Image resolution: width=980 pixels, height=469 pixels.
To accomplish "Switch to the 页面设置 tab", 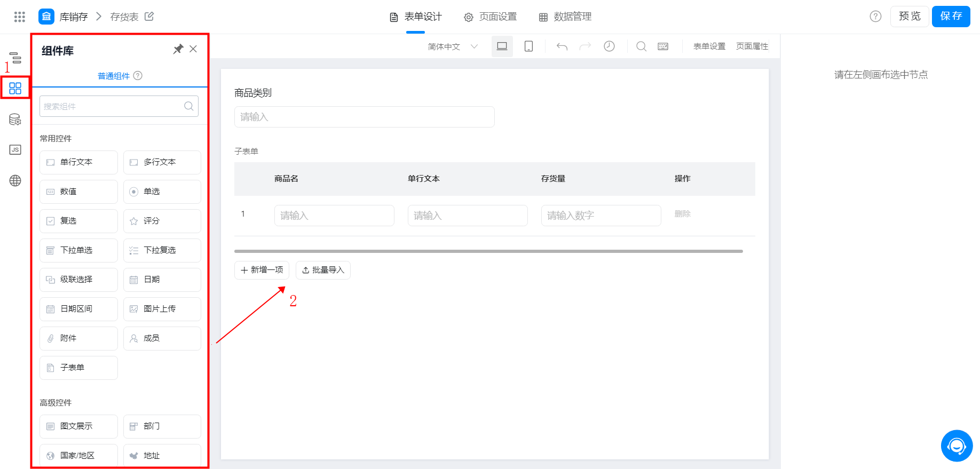I will [x=491, y=17].
